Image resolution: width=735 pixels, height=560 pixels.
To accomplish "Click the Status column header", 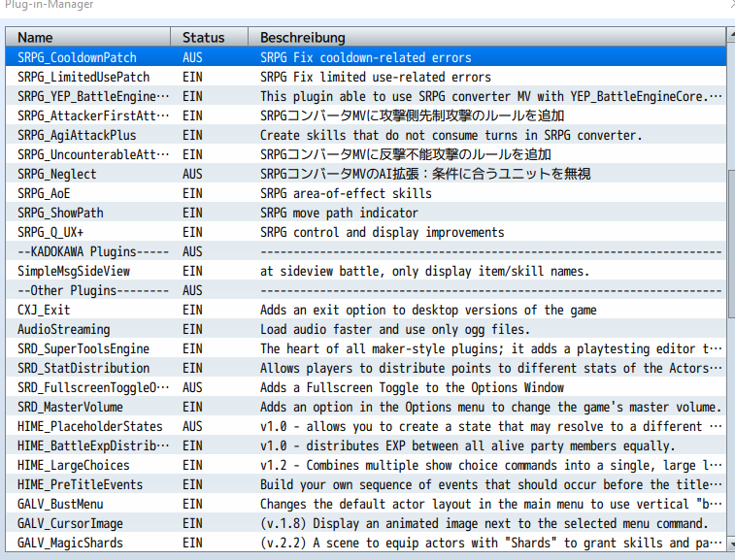I will coord(209,37).
